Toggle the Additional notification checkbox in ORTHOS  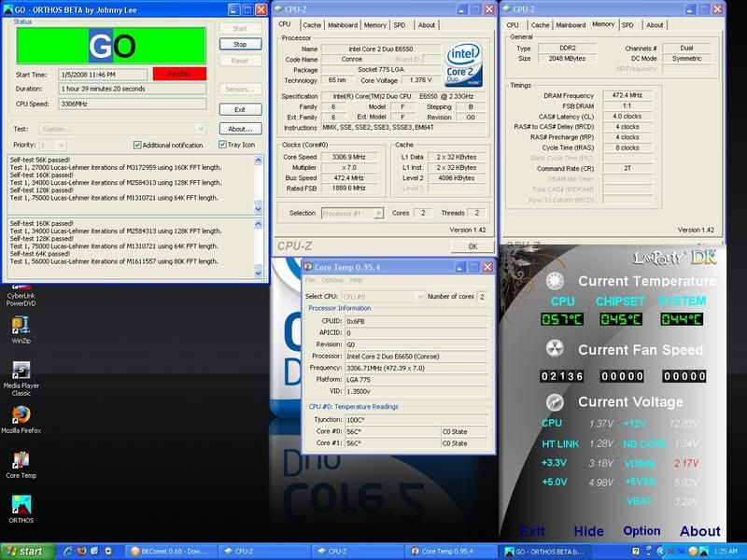click(x=137, y=145)
